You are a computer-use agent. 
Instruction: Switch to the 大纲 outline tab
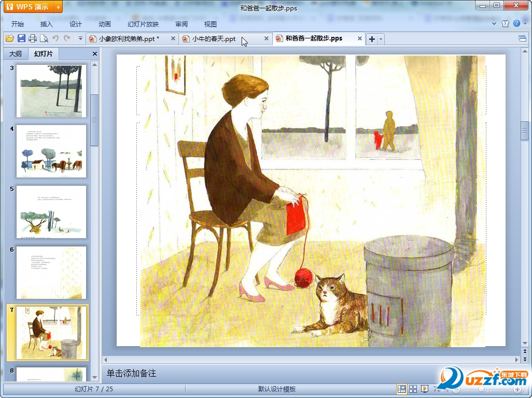point(15,53)
